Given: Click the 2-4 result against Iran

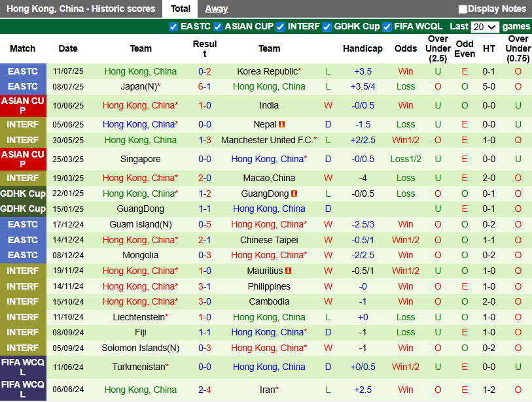Looking at the screenshot, I should (x=205, y=390).
